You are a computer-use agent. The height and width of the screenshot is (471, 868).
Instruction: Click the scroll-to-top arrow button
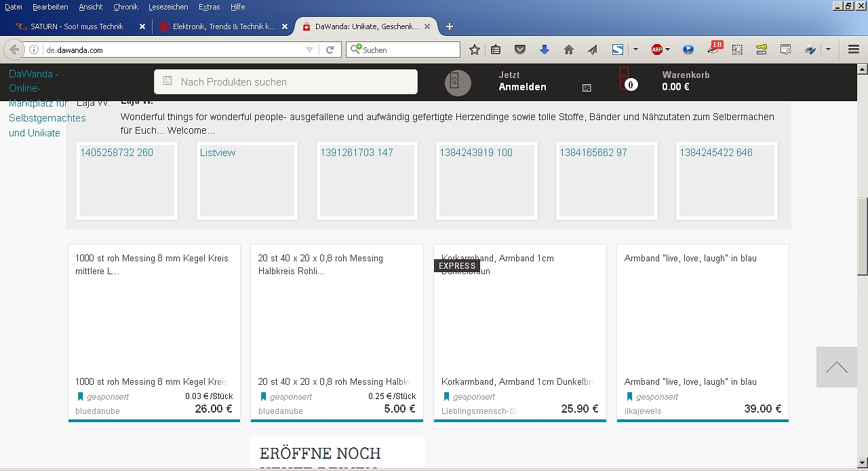[x=837, y=367]
